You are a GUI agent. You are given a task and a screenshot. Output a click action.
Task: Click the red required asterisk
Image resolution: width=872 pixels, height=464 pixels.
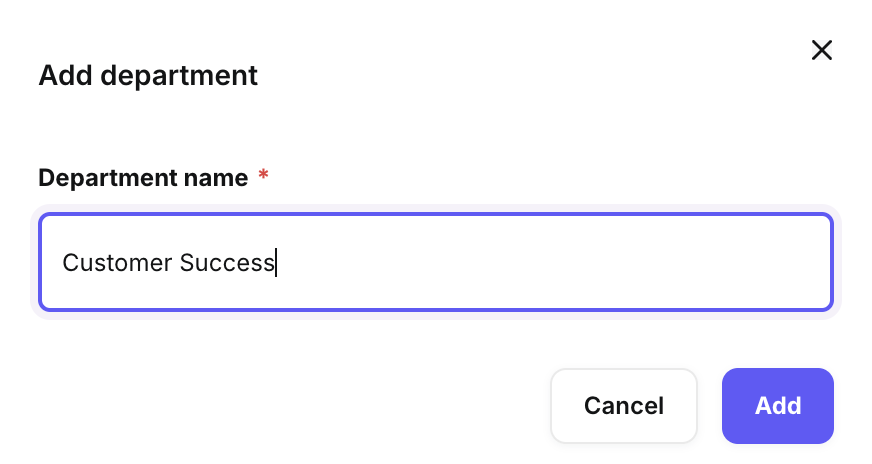tap(263, 176)
